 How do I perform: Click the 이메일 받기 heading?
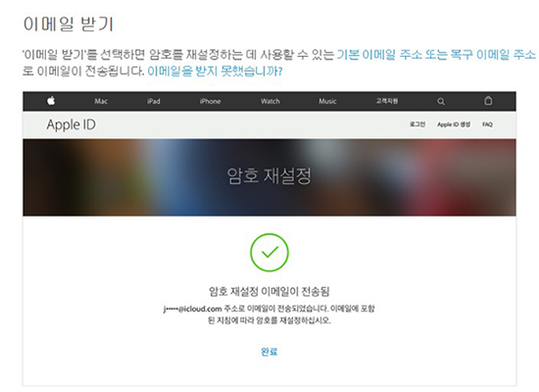click(x=68, y=24)
